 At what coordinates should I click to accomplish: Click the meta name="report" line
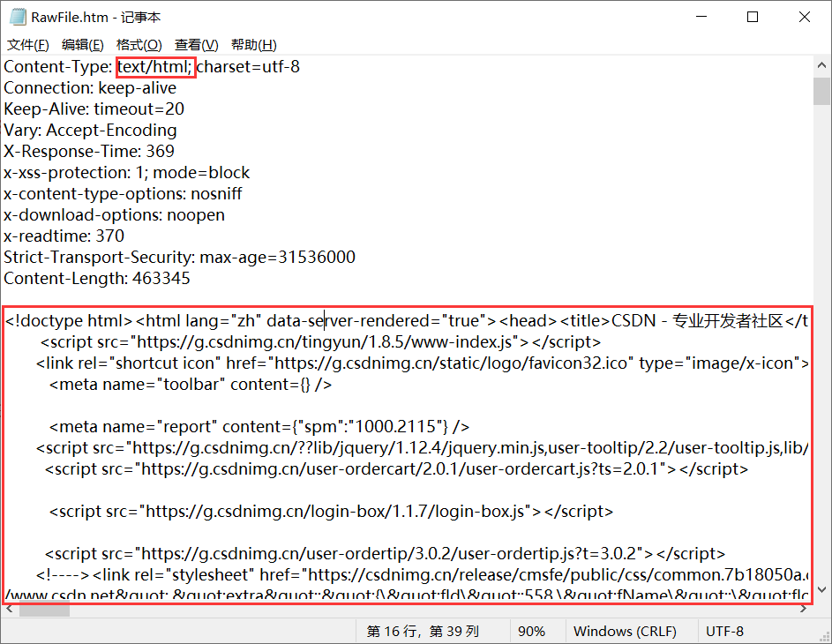click(x=259, y=427)
